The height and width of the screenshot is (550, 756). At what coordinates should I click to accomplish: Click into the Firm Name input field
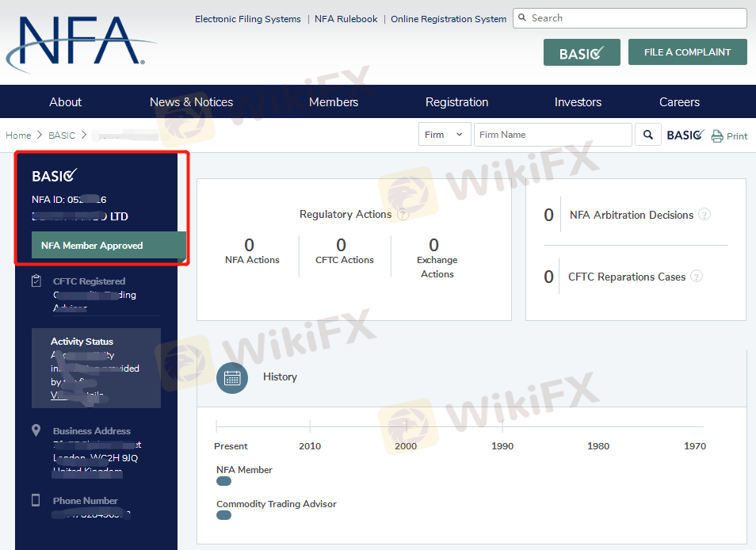pyautogui.click(x=552, y=135)
